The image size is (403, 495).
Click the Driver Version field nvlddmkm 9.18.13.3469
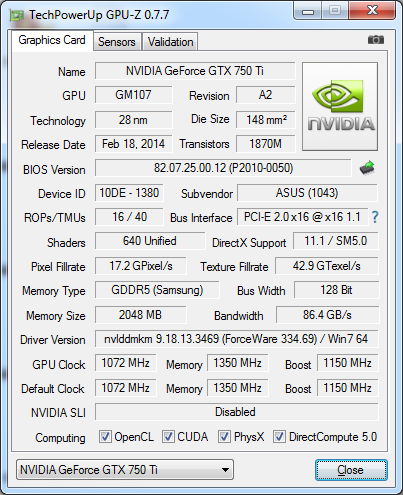(x=236, y=339)
